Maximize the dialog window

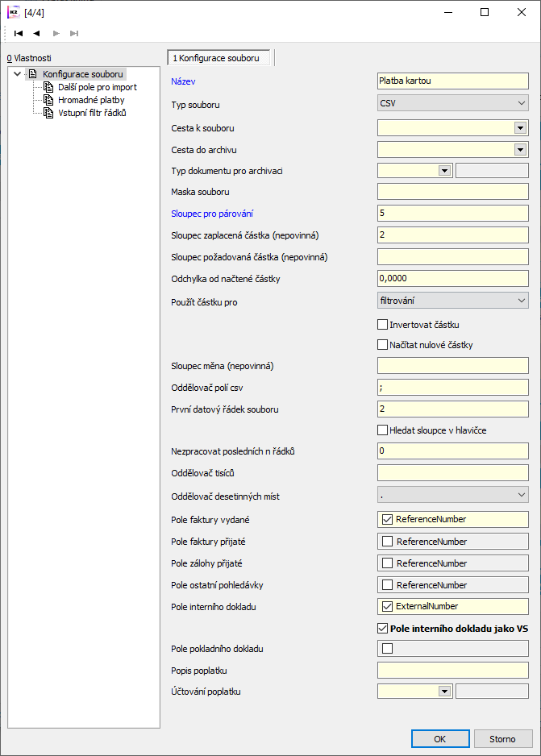coord(485,12)
